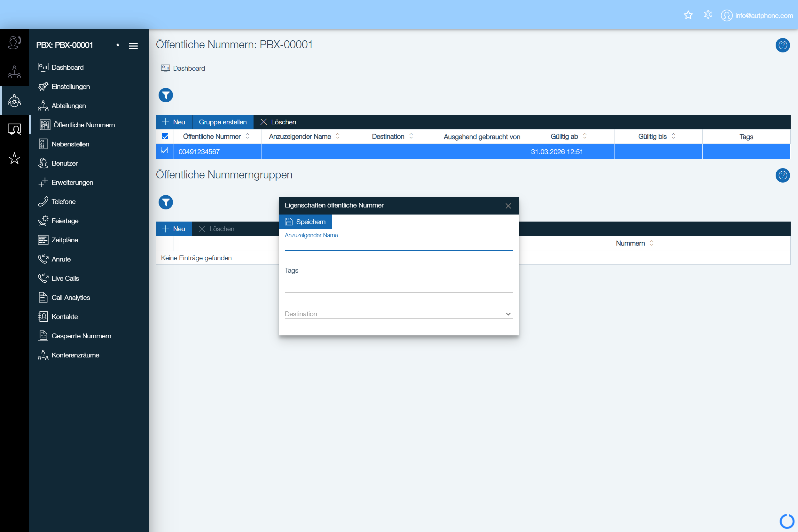Click the pin icon beside PBX title
The width and height of the screenshot is (798, 532).
(118, 46)
